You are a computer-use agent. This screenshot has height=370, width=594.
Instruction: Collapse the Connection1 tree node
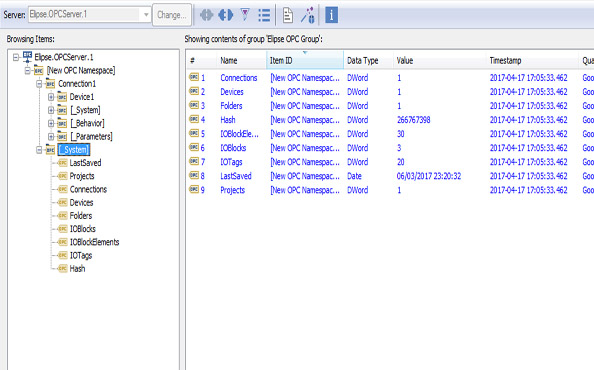tap(39, 84)
